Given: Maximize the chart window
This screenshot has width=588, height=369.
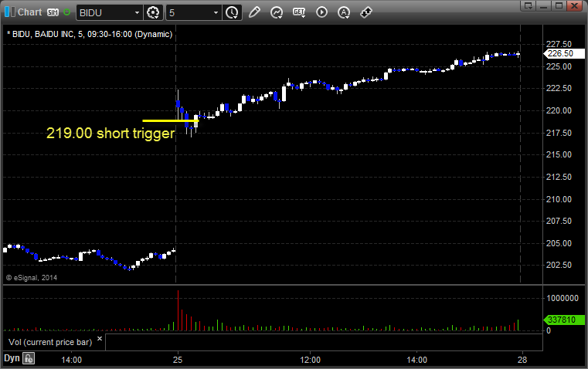Looking at the screenshot, I should 559,5.
